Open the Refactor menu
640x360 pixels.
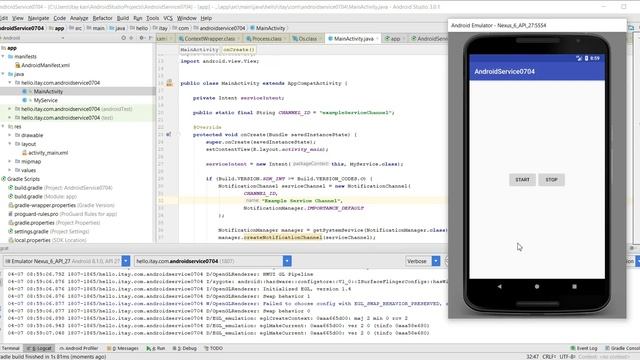pyautogui.click(x=102, y=18)
